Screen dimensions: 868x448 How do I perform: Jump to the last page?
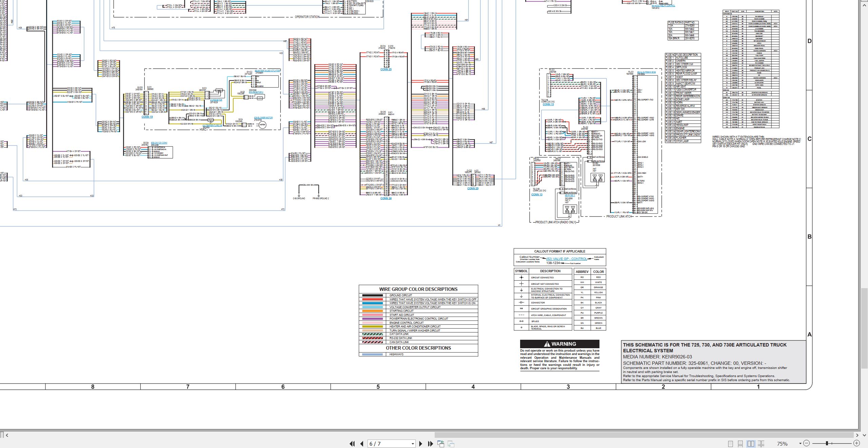pyautogui.click(x=431, y=444)
